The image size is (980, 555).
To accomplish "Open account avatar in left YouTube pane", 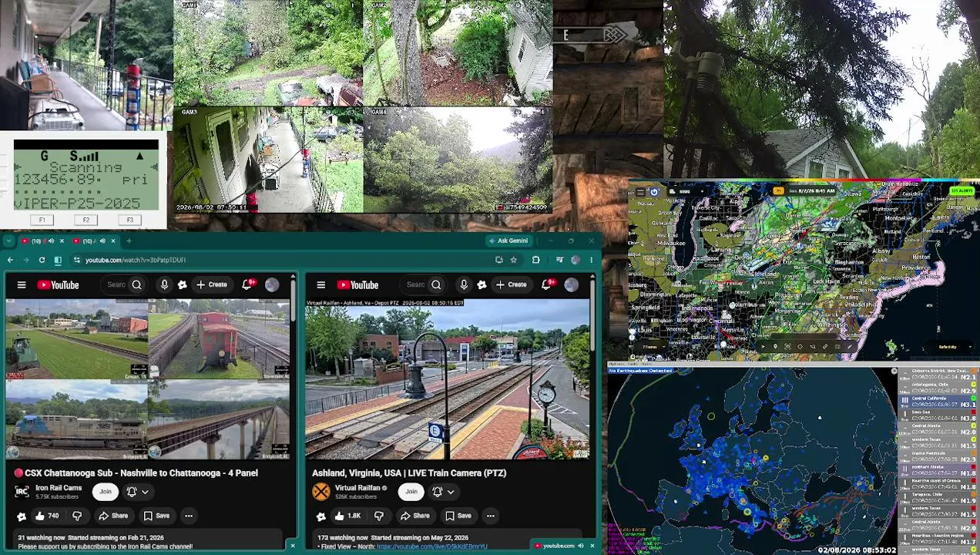I will click(272, 285).
